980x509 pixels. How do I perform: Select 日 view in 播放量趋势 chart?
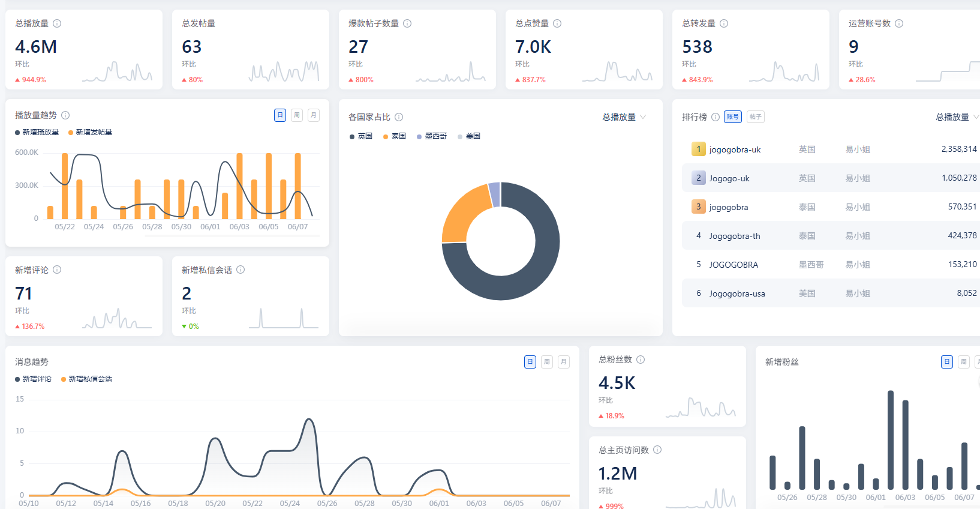pyautogui.click(x=280, y=115)
